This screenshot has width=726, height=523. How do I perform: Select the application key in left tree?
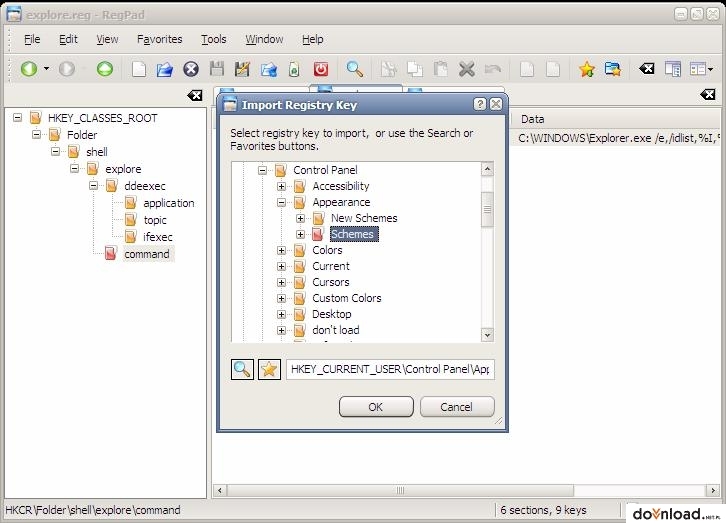pos(169,203)
